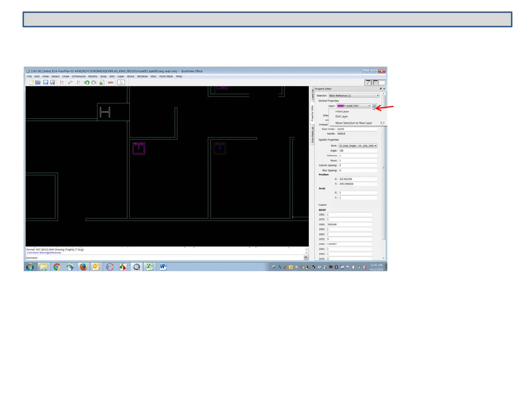This screenshot has width=532, height=399.
Task: Click the green import-file toolbar icon
Action: (102, 82)
